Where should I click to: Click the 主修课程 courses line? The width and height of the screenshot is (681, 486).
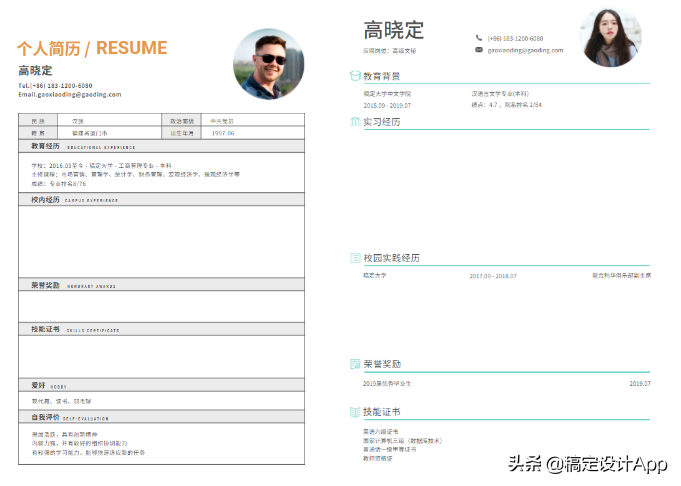135,174
